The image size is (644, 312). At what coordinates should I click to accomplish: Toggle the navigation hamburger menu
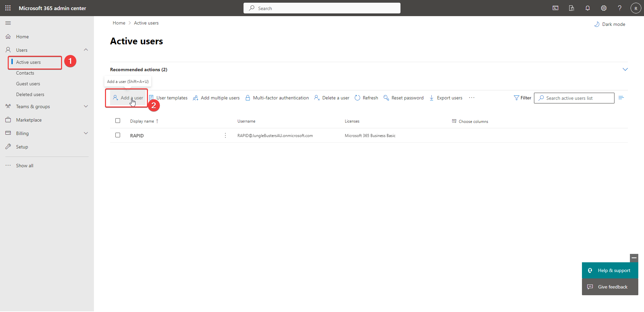click(x=8, y=23)
